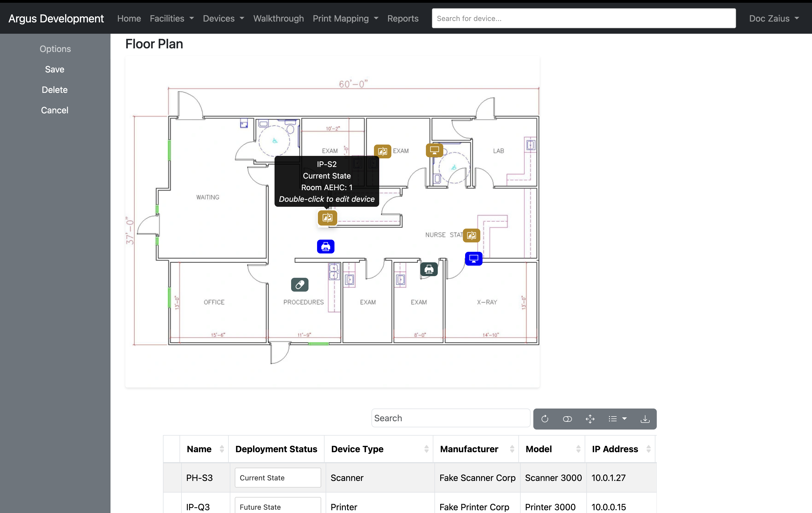Select the blue monitor marker above X-RAY
The height and width of the screenshot is (513, 812).
pyautogui.click(x=473, y=259)
